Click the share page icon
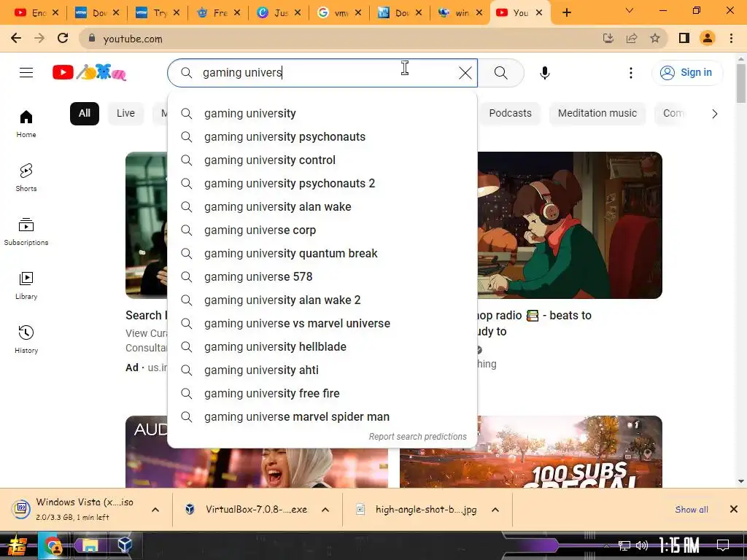 pyautogui.click(x=632, y=38)
